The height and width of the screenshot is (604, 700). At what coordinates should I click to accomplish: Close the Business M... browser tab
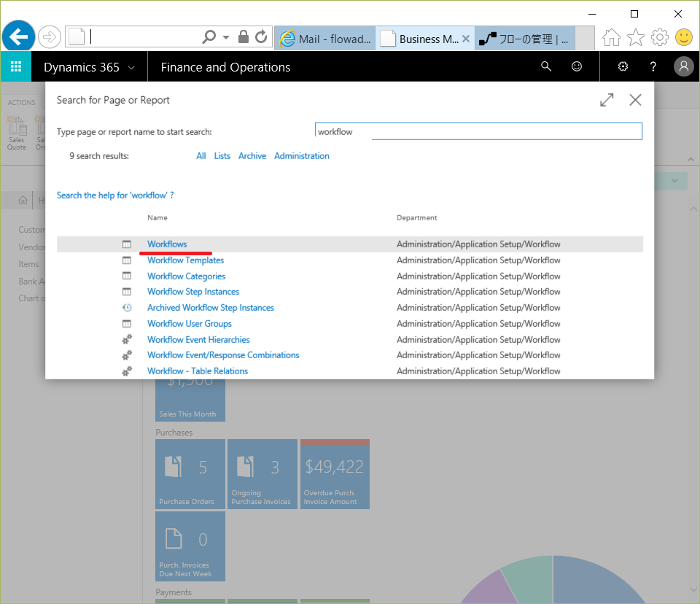click(x=466, y=39)
